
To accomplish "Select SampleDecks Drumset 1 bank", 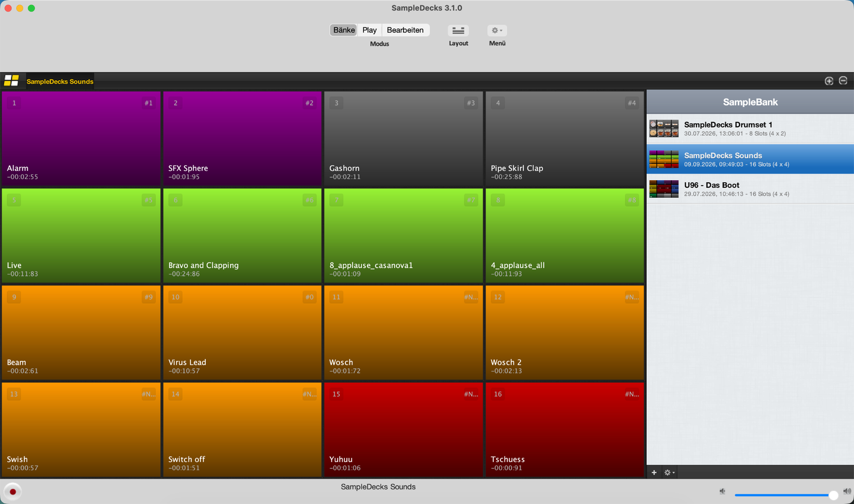I will [x=750, y=129].
